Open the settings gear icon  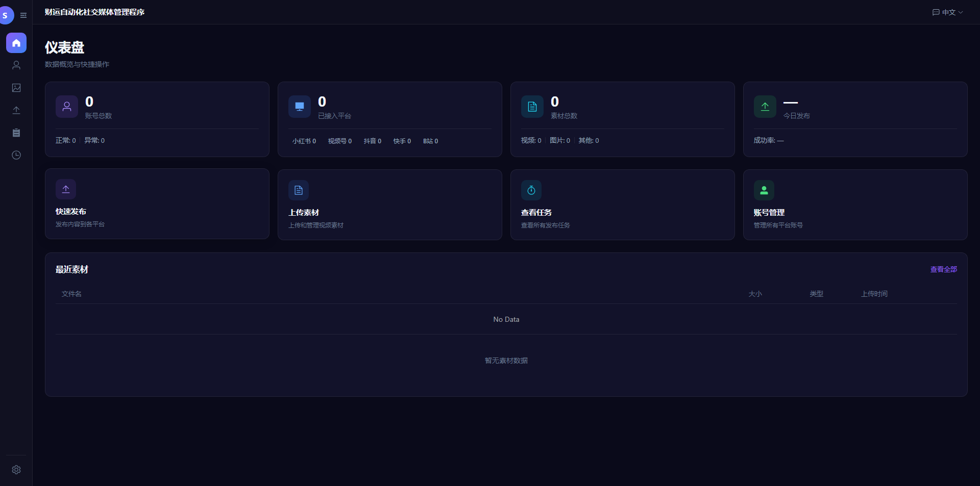tap(16, 470)
